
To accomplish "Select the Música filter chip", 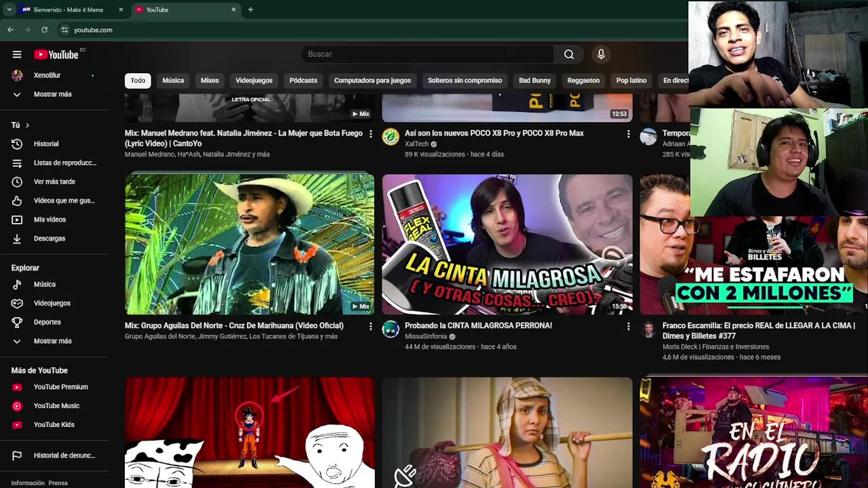I will (x=173, y=81).
